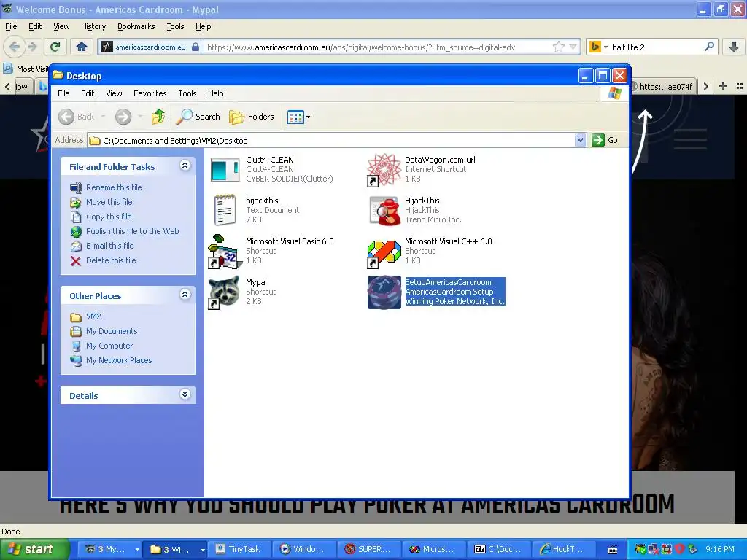Open the list all tabs grid icon

[x=740, y=86]
